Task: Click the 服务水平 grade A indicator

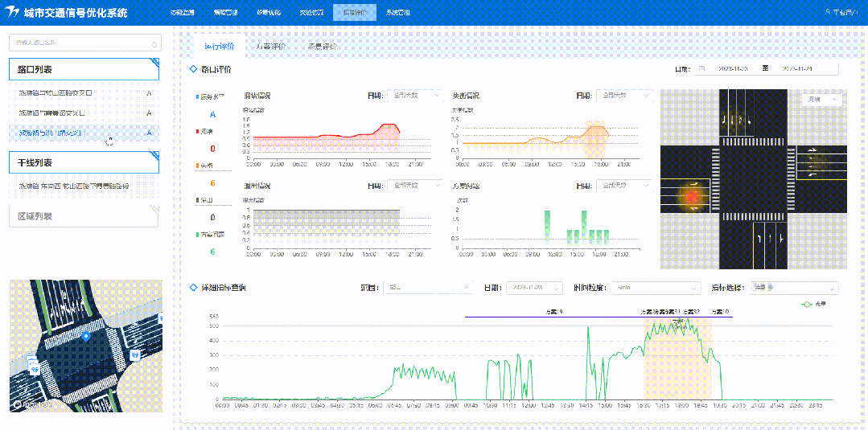Action: [212, 115]
